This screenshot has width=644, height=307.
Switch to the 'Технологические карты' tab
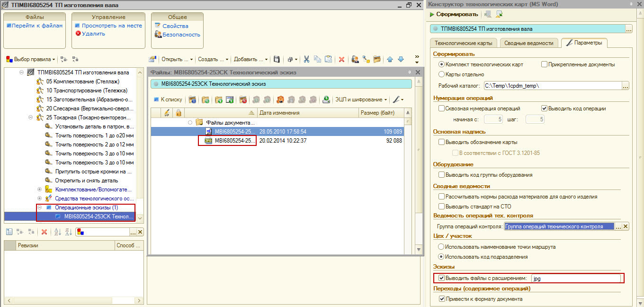tap(464, 43)
